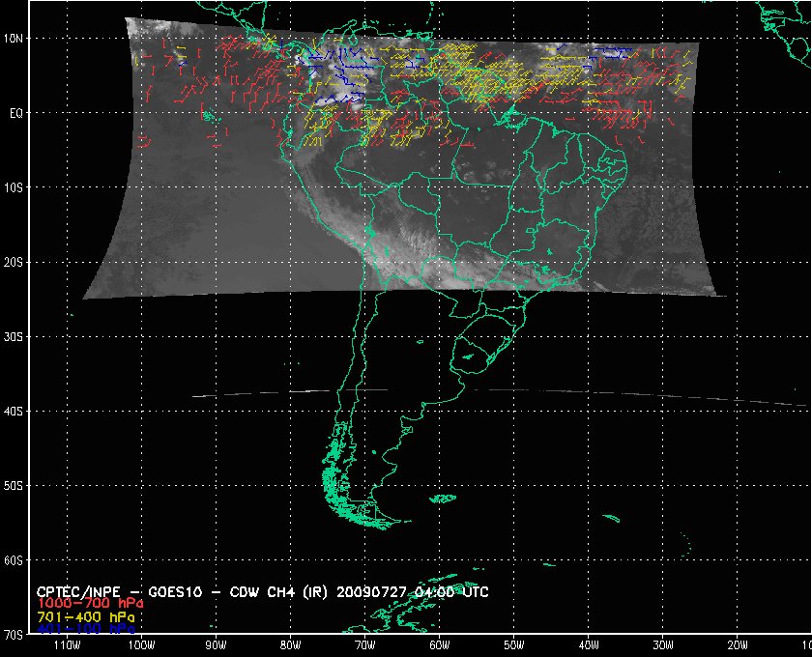The image size is (812, 657).
Task: Click the CPTEC/INPE GOES10 image title line
Action: point(263,592)
